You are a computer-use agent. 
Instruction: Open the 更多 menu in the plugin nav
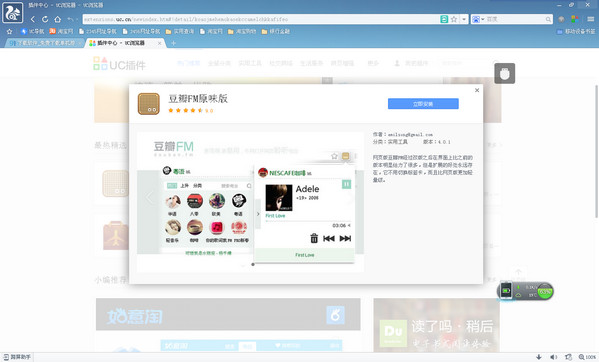click(x=373, y=63)
